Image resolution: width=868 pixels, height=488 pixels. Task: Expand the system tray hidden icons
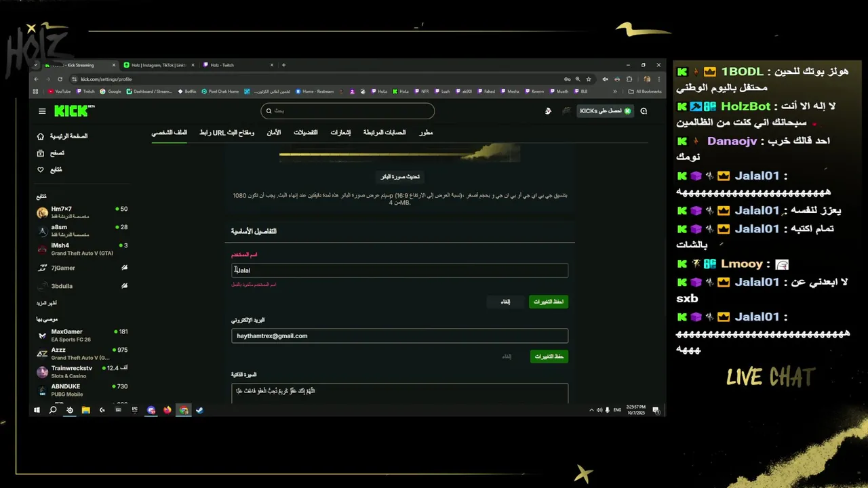coord(591,410)
